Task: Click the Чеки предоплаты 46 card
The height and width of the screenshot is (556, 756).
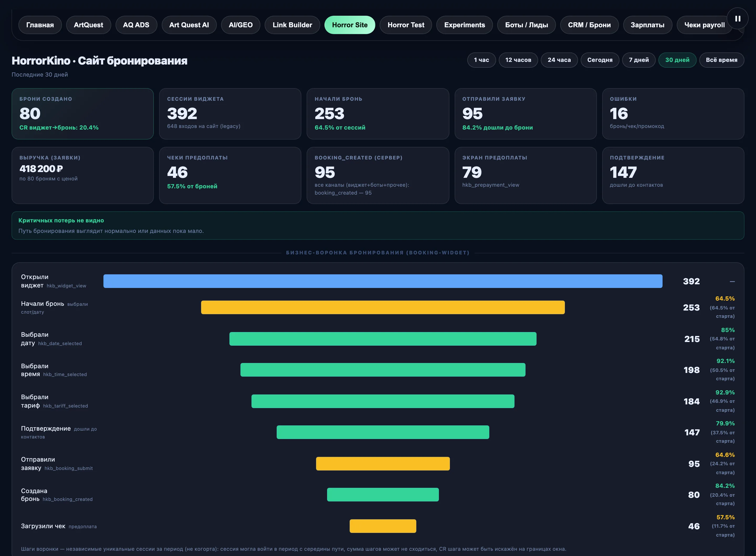Action: coord(230,175)
